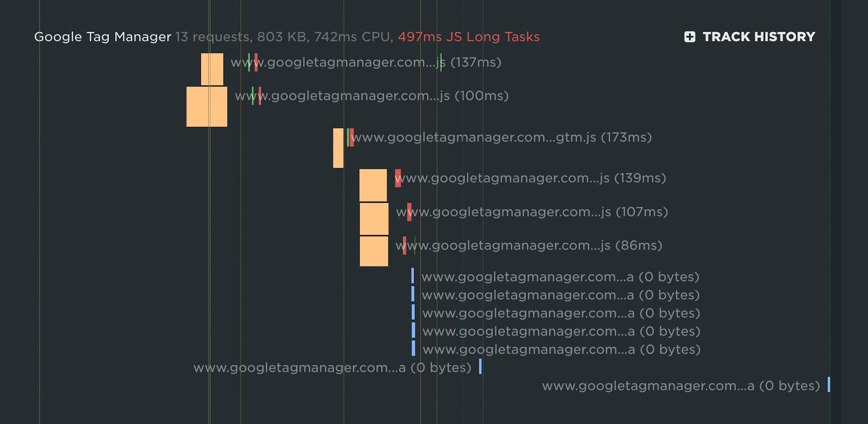The width and height of the screenshot is (868, 424).
Task: Select the 0 bytes label left of its blue marker
Action: [x=332, y=368]
